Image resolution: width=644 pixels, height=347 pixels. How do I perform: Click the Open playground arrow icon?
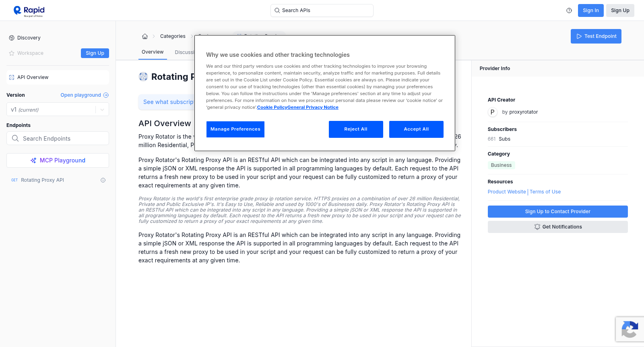tap(106, 95)
